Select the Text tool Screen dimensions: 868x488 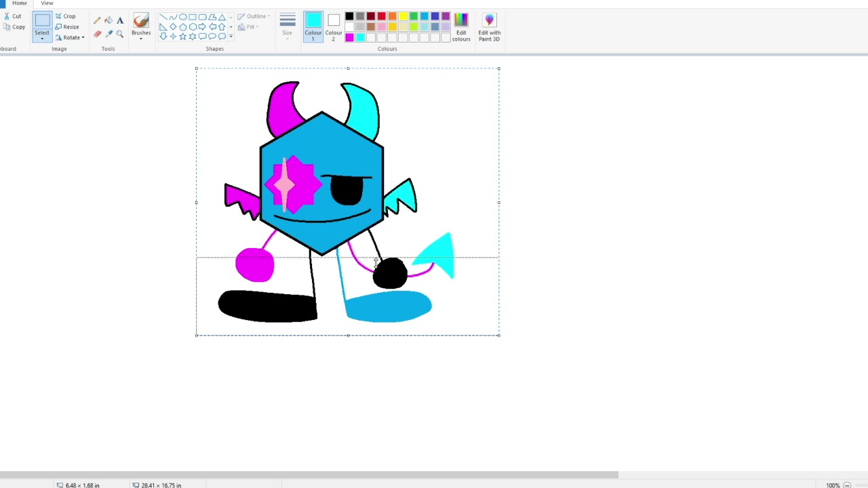tap(120, 20)
